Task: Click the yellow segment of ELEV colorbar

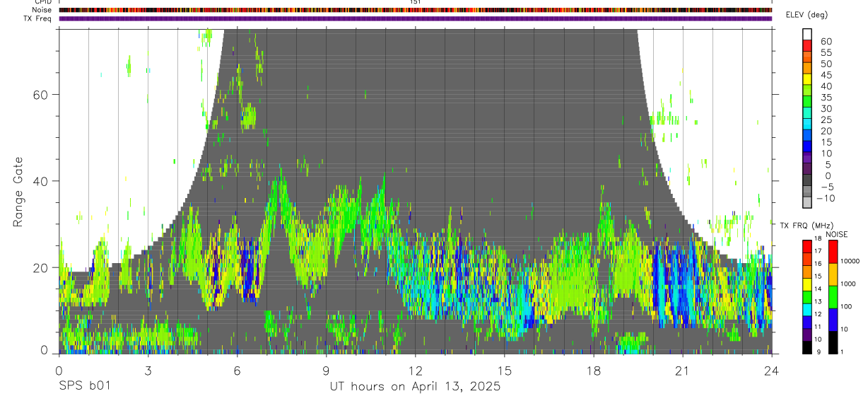Action: [807, 81]
